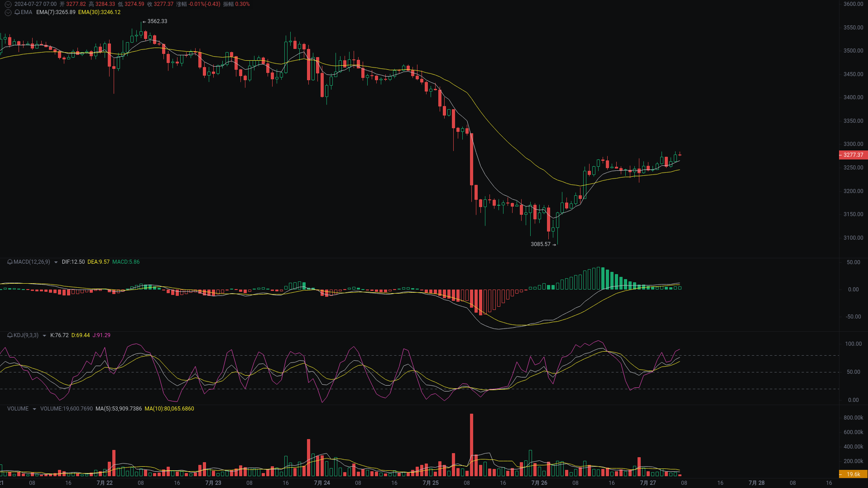Open the KDJ settings dropdown arrow
Viewport: 868px width, 488px height.
44,335
